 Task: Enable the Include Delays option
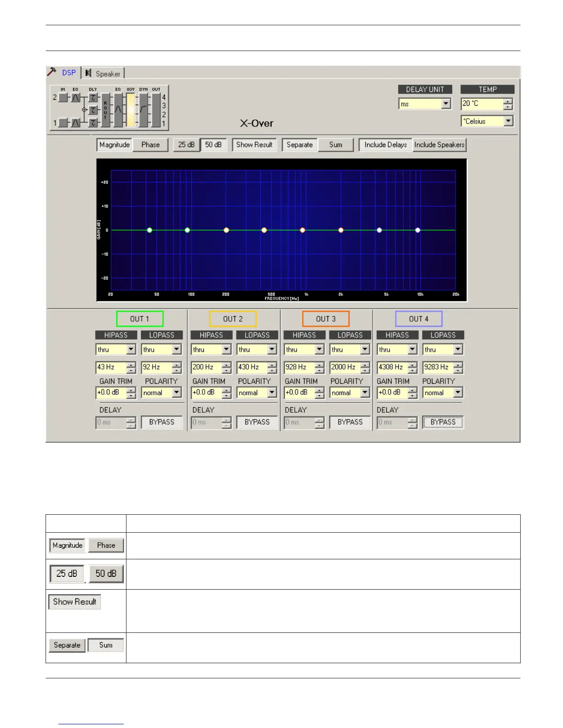pos(385,145)
